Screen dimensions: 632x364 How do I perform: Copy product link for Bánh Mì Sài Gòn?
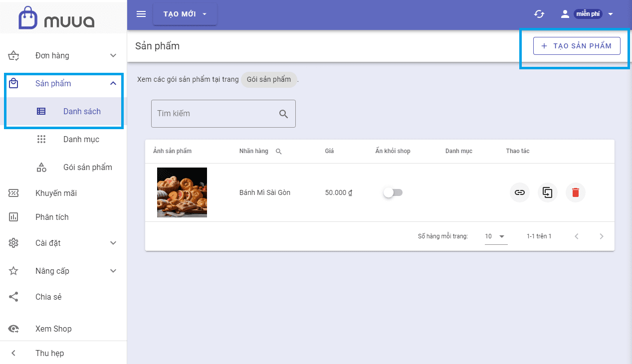(520, 192)
